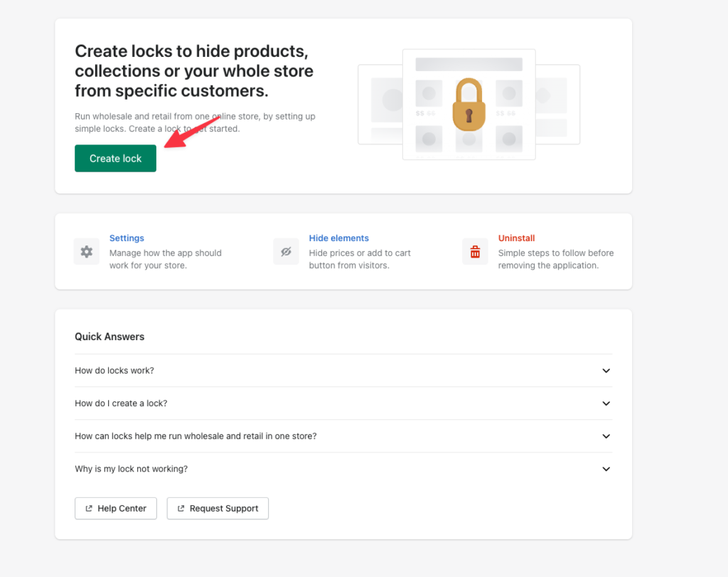Click the chevron next to 'How do I create a lock?'
728x577 pixels.
tap(606, 403)
